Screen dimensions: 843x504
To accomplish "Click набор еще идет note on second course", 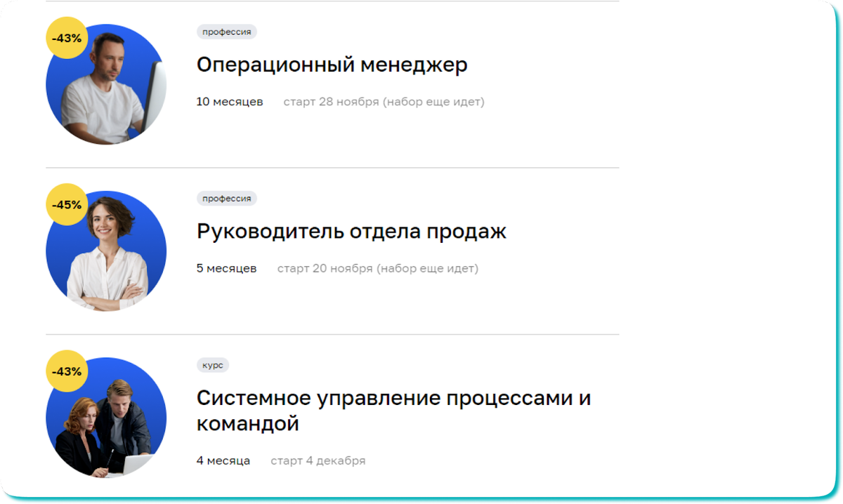I will (430, 268).
